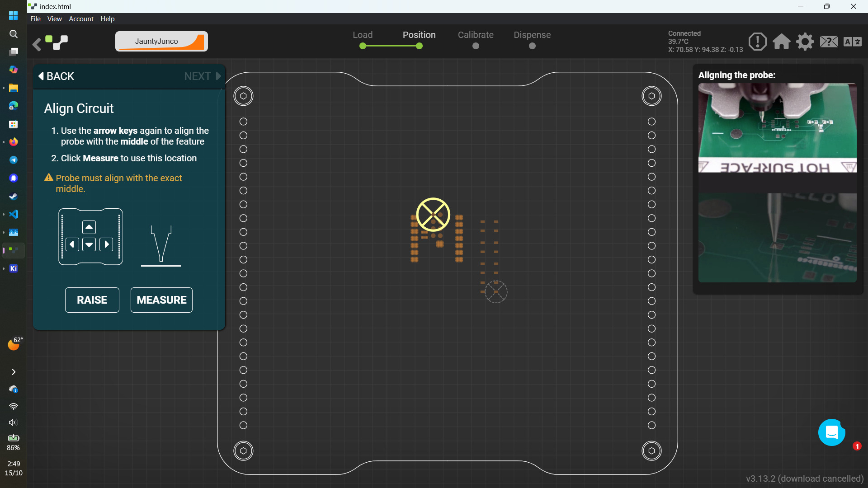Select the dashed second alignment marker
Screen dimensions: 868x488
pos(496,292)
